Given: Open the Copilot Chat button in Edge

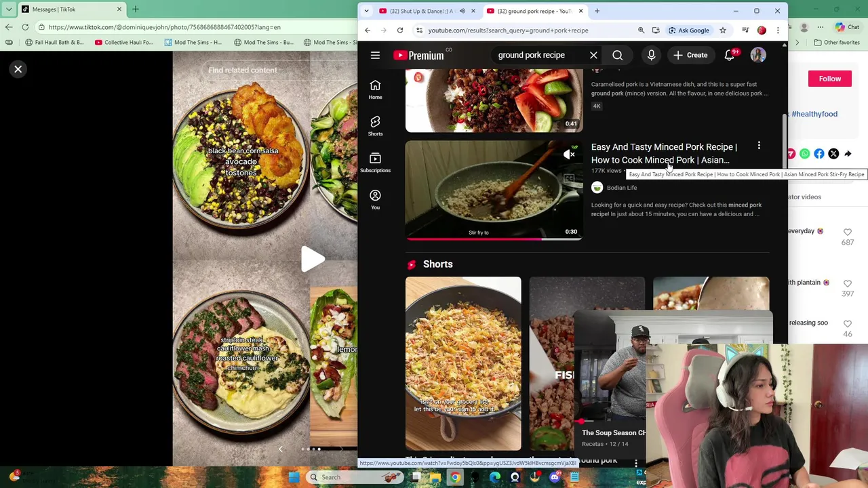Looking at the screenshot, I should pyautogui.click(x=848, y=27).
